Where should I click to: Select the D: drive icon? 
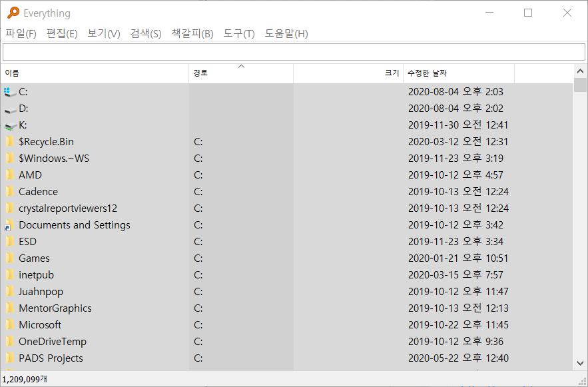point(10,109)
